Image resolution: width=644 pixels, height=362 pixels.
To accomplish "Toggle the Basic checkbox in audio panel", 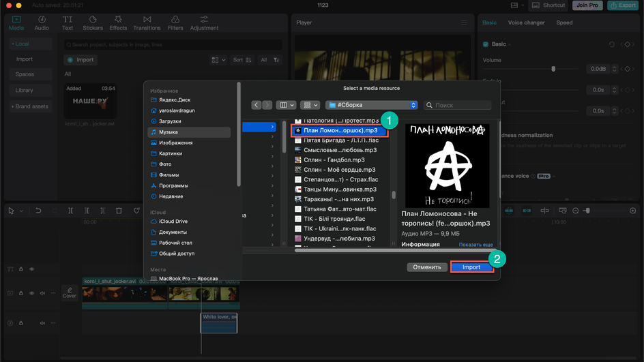I will (486, 44).
